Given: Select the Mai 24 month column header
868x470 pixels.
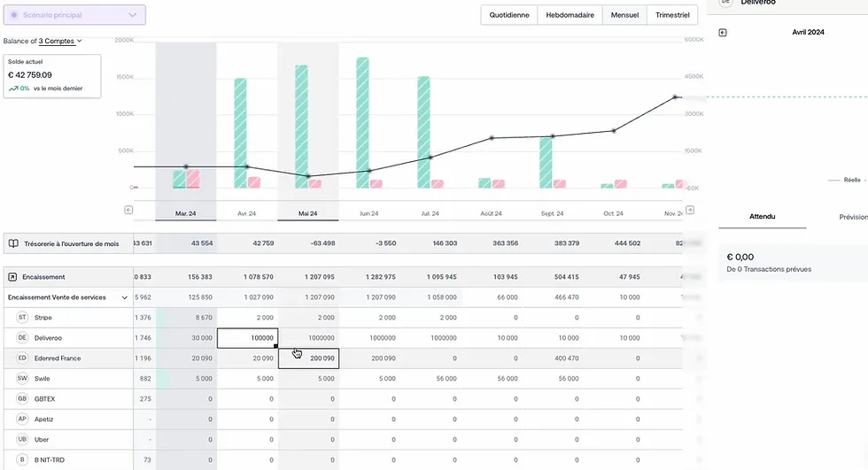Looking at the screenshot, I should point(307,213).
